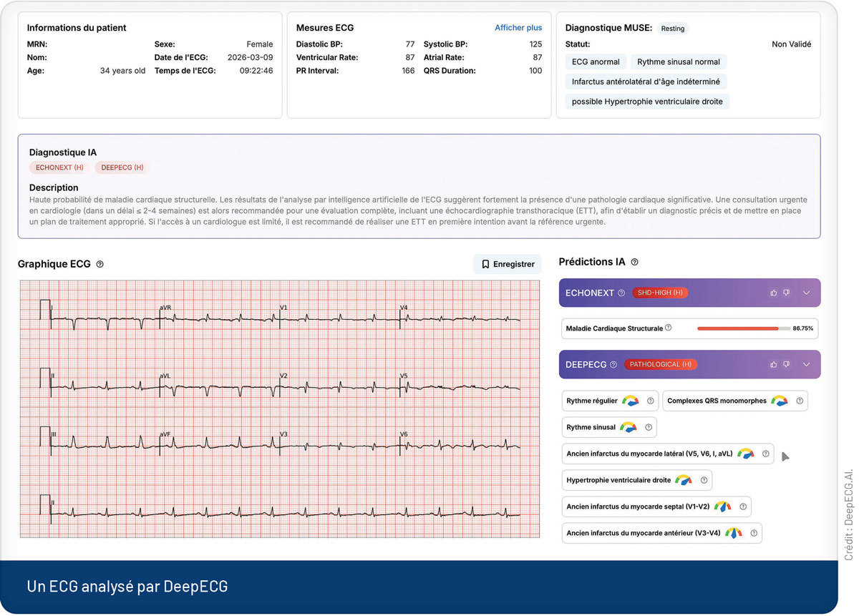Click the Rythme sinusal normal tag
Image resolution: width=859 pixels, height=616 pixels.
679,62
